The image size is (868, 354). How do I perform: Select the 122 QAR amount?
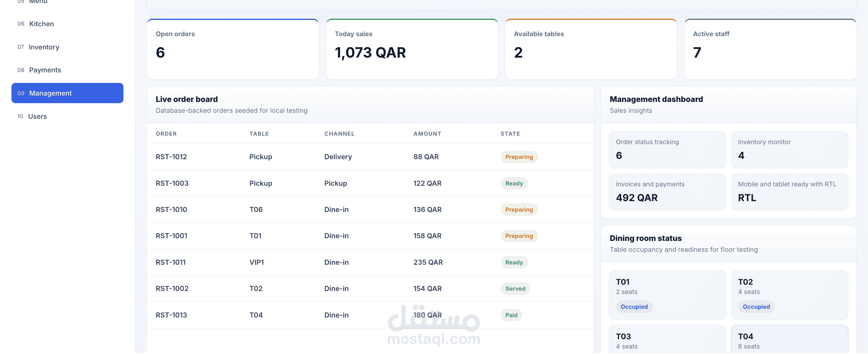427,183
